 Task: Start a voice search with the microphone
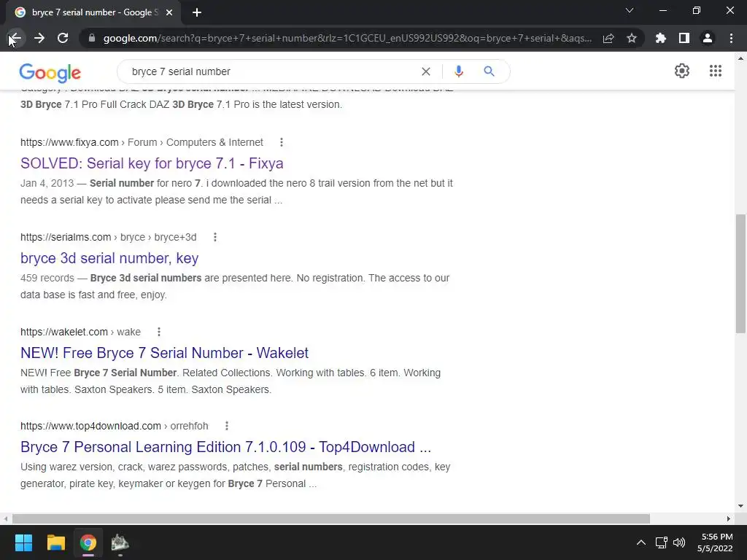[x=458, y=71]
